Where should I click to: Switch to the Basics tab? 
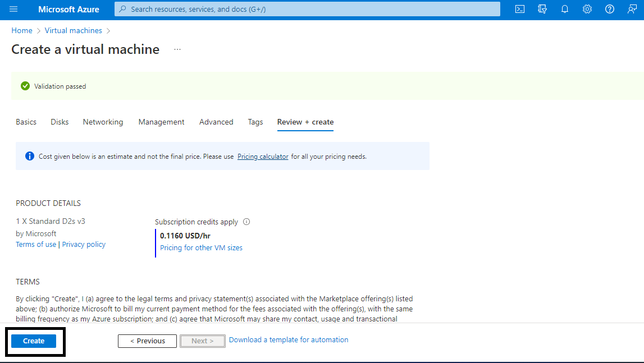coord(26,122)
